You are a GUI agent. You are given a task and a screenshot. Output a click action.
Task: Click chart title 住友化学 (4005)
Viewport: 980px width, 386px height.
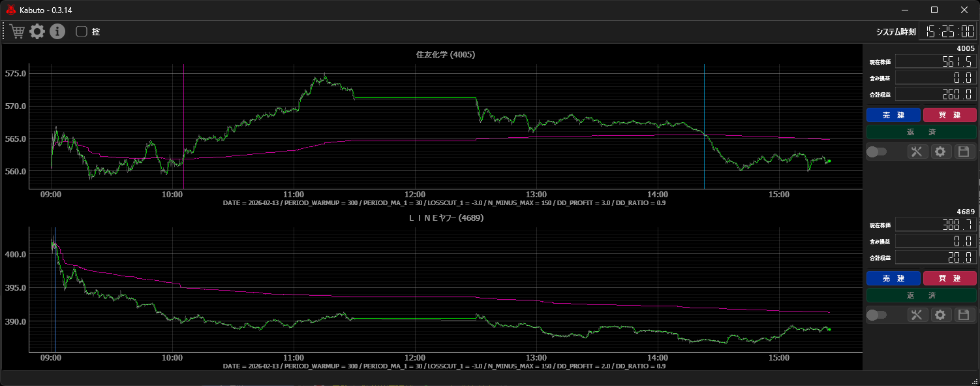[x=446, y=55]
